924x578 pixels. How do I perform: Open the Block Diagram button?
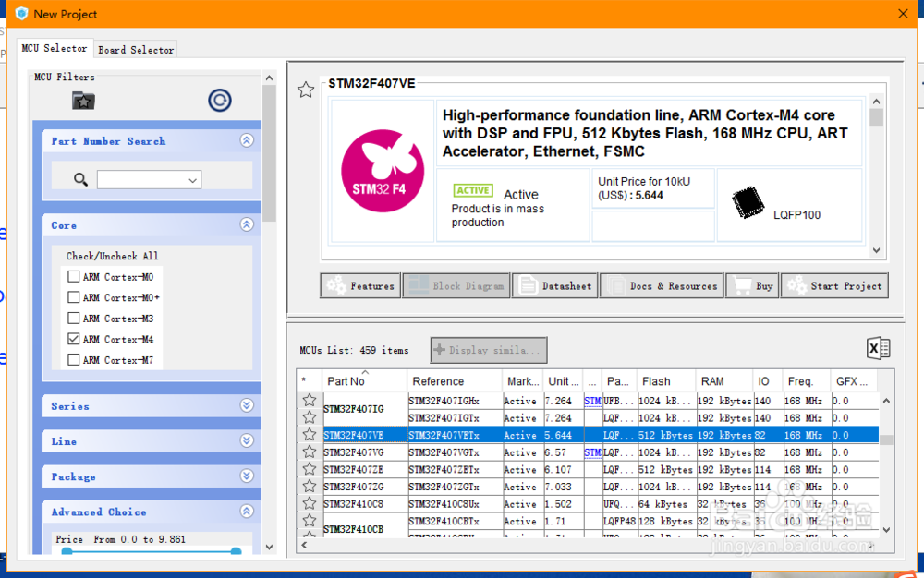click(x=456, y=286)
